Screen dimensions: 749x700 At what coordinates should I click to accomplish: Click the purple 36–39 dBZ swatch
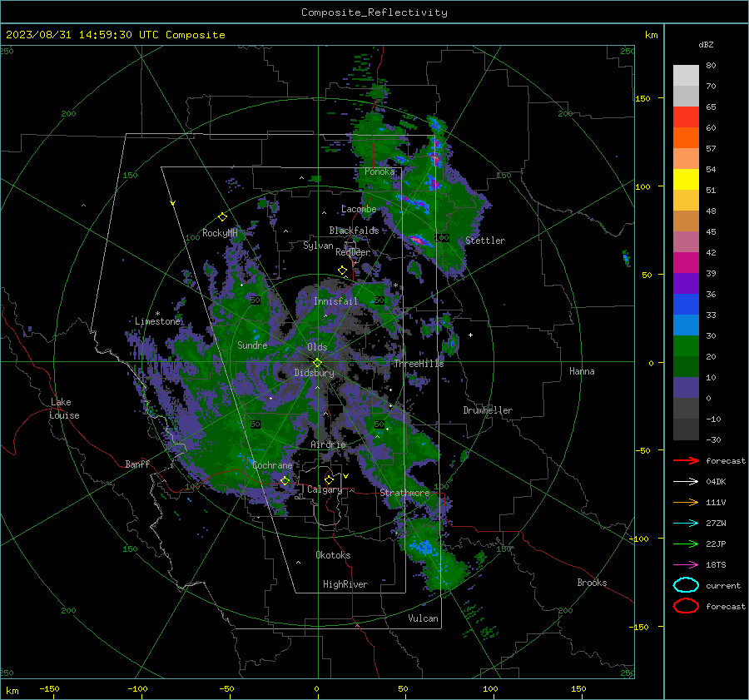click(686, 283)
